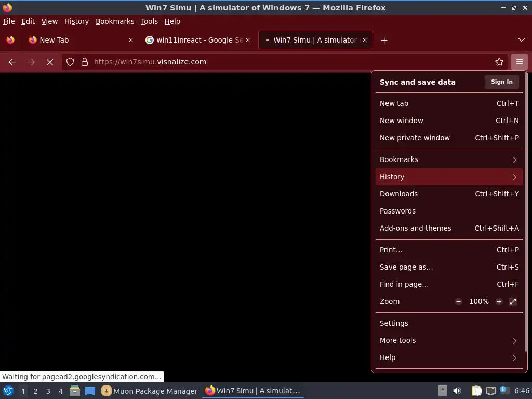The image size is (532, 399).
Task: Open Downloads from the panel menu
Action: click(x=449, y=194)
